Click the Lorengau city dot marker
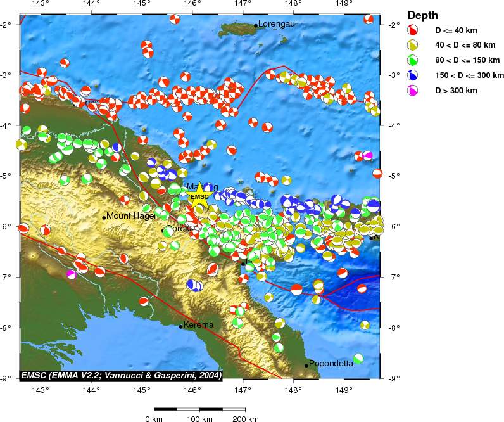 click(x=256, y=25)
